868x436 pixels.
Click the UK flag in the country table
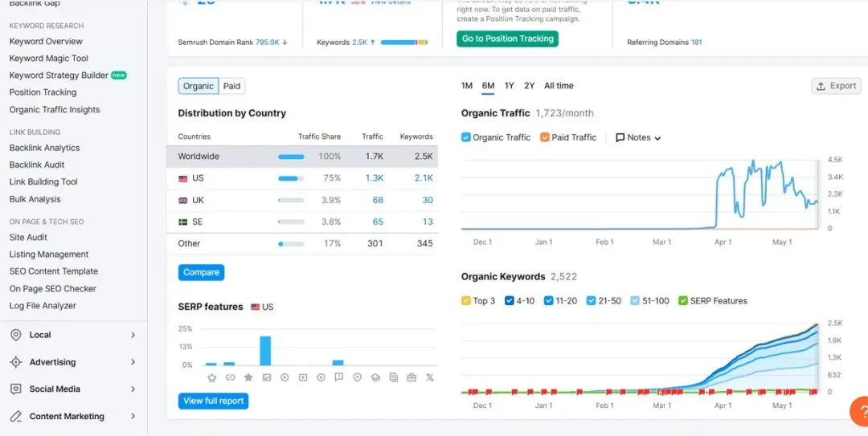pos(182,200)
